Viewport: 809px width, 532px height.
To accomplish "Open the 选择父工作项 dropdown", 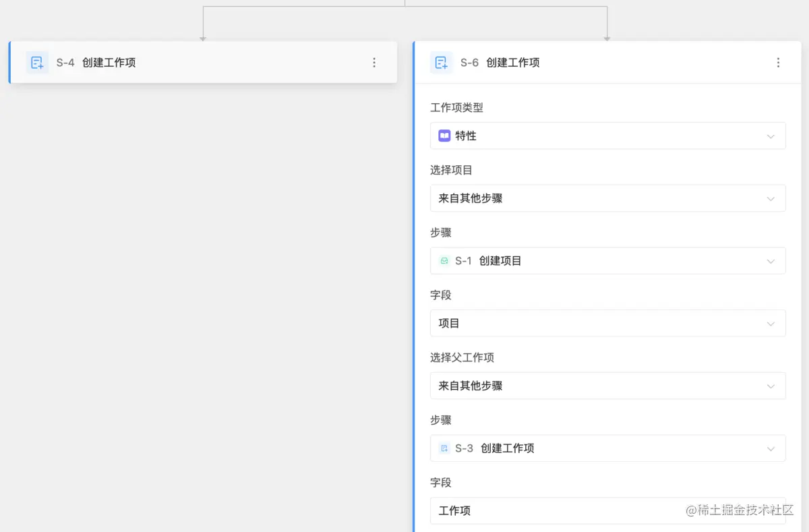I will [x=607, y=386].
